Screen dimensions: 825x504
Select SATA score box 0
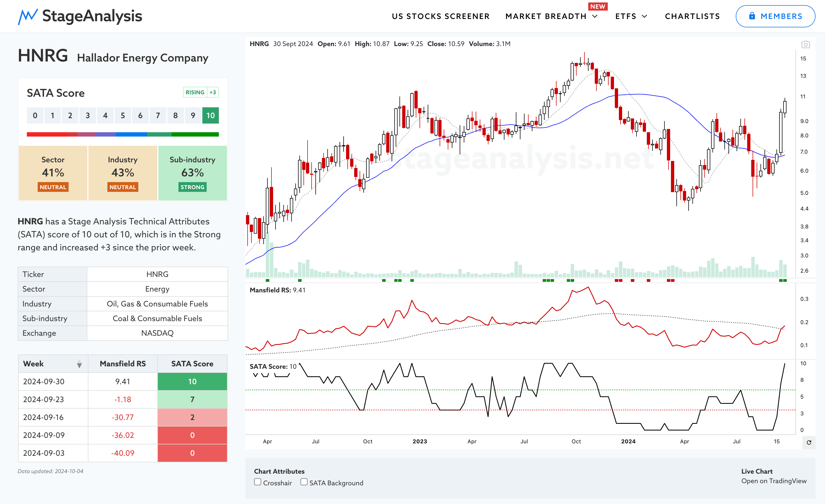click(35, 116)
